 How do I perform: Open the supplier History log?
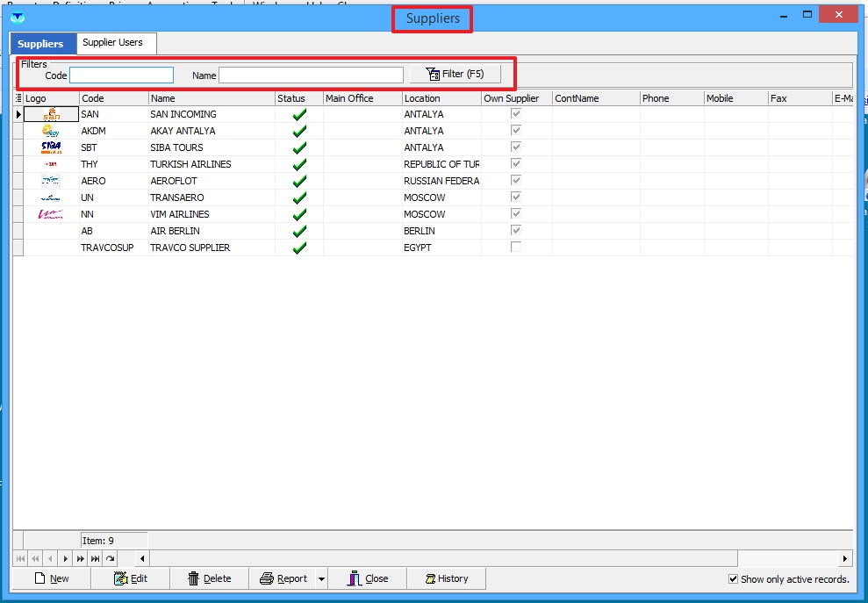[446, 578]
